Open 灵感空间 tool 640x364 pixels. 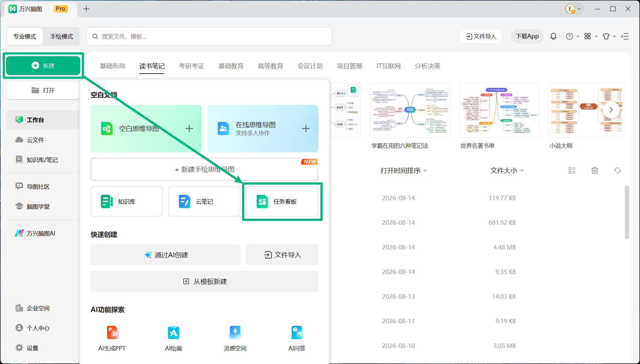(x=235, y=338)
